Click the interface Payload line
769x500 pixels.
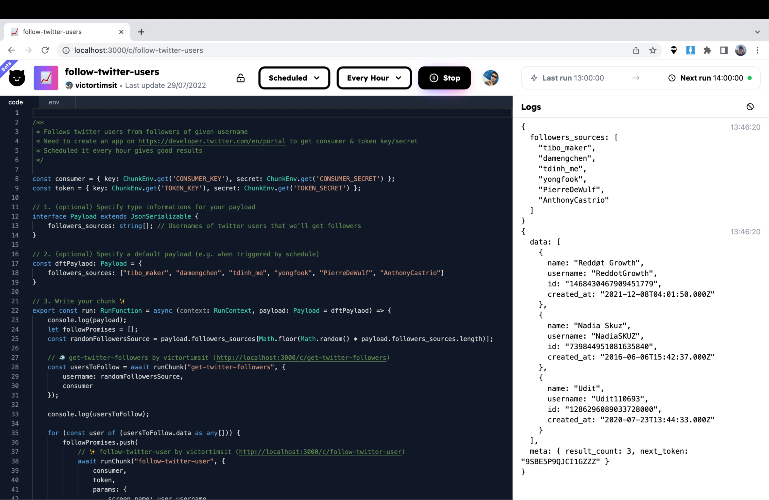pos(115,216)
